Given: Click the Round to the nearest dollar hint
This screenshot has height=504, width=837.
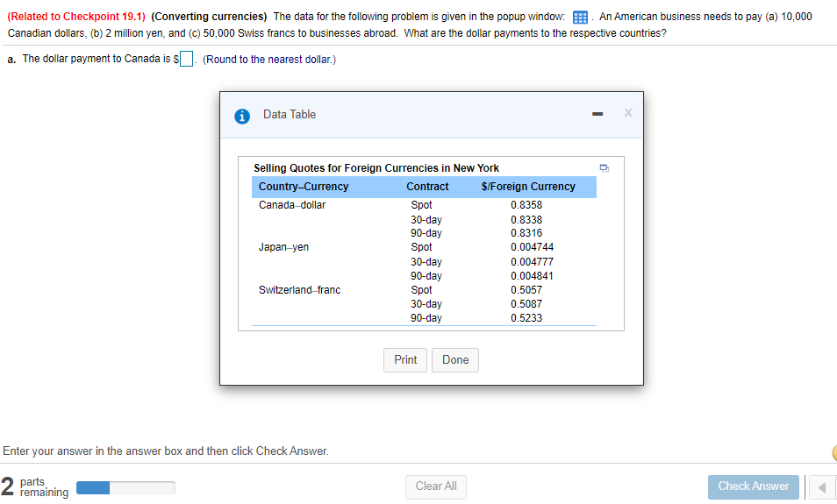Looking at the screenshot, I should click(x=269, y=60).
